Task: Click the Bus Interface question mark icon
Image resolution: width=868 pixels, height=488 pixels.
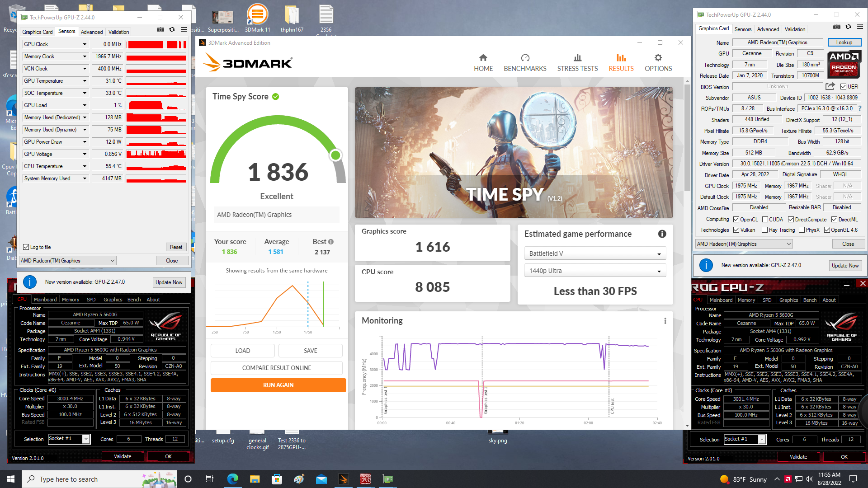Action: coord(859,108)
